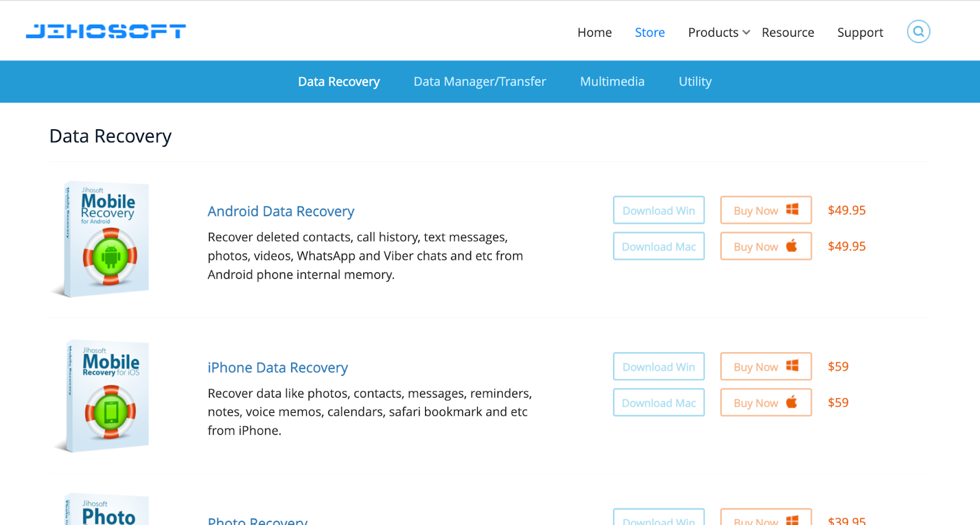The width and height of the screenshot is (980, 525).
Task: Click the Data Recovery page heading
Action: coord(110,136)
